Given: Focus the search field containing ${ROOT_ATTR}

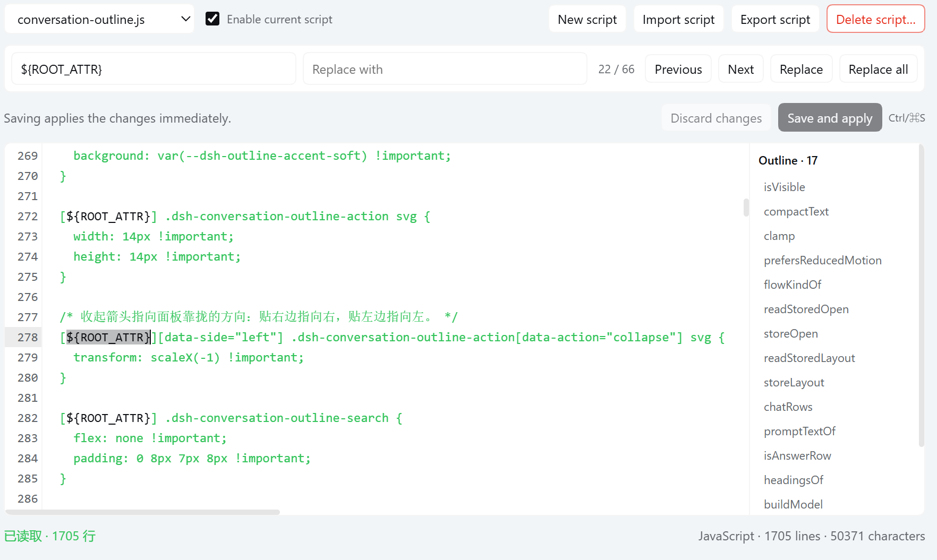Looking at the screenshot, I should tap(154, 69).
